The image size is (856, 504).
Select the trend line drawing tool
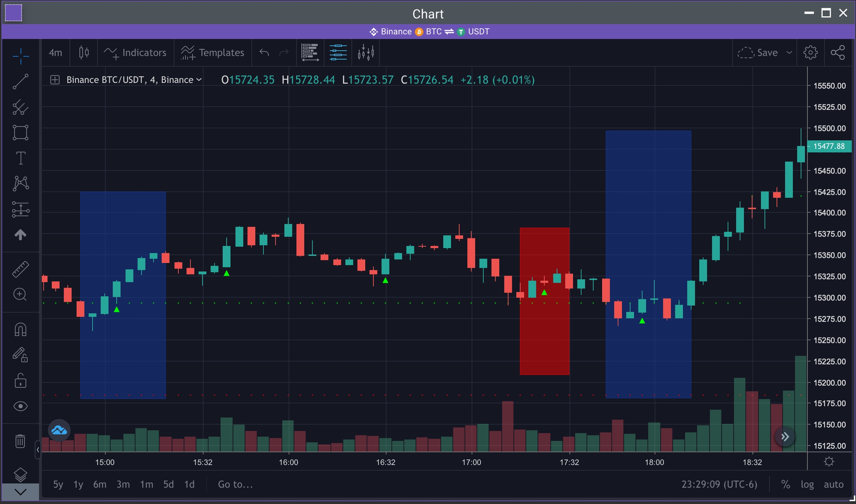(x=20, y=82)
